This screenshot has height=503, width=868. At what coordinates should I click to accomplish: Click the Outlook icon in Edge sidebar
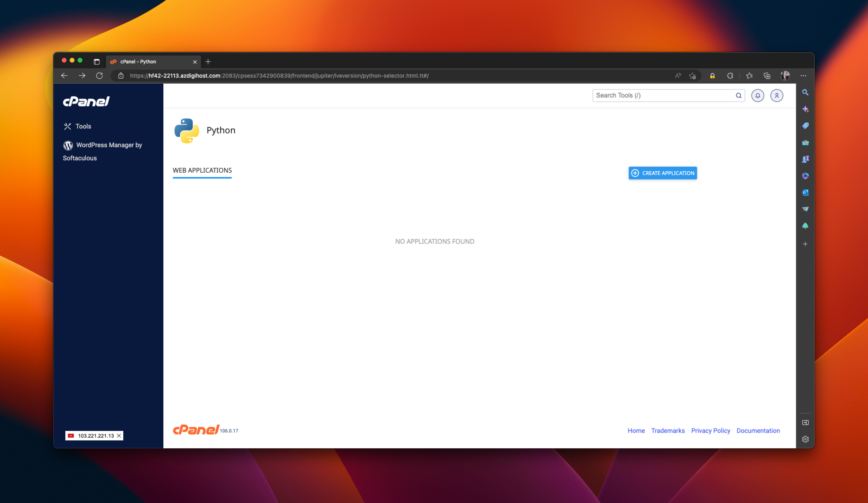(x=805, y=192)
